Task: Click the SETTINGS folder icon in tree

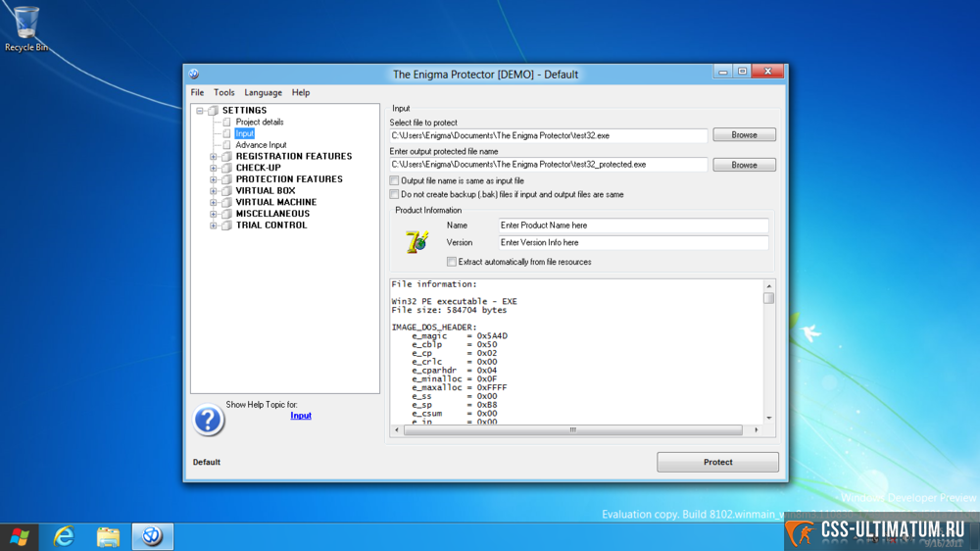Action: pos(213,111)
